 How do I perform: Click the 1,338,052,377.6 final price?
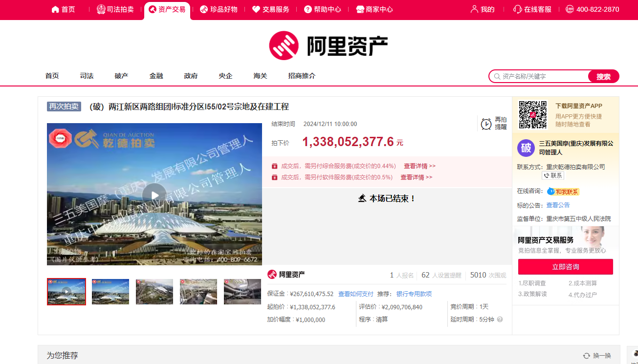pyautogui.click(x=348, y=142)
